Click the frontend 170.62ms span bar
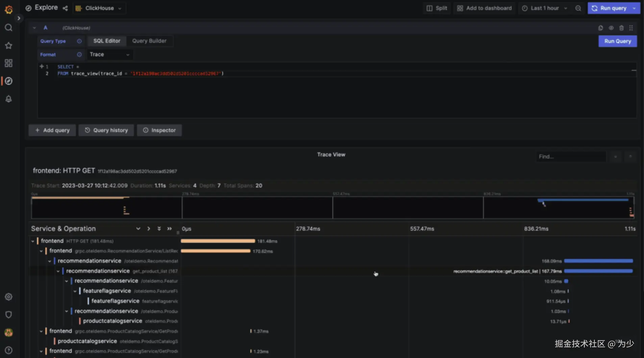Screen dimensions: 644x358 pos(216,251)
